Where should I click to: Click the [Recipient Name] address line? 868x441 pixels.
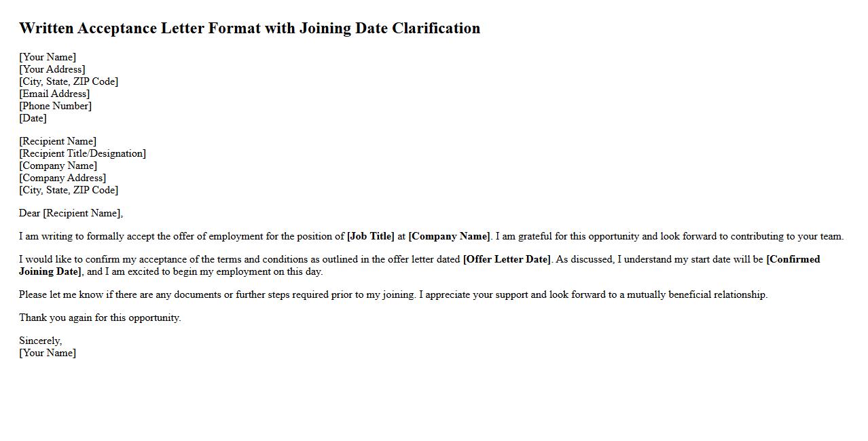point(58,141)
